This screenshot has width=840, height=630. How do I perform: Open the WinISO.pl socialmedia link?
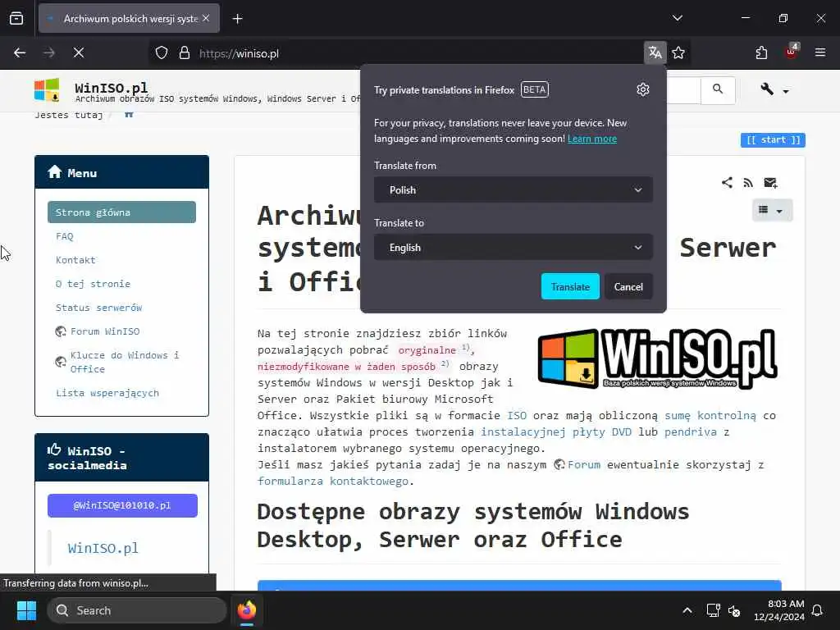103,548
